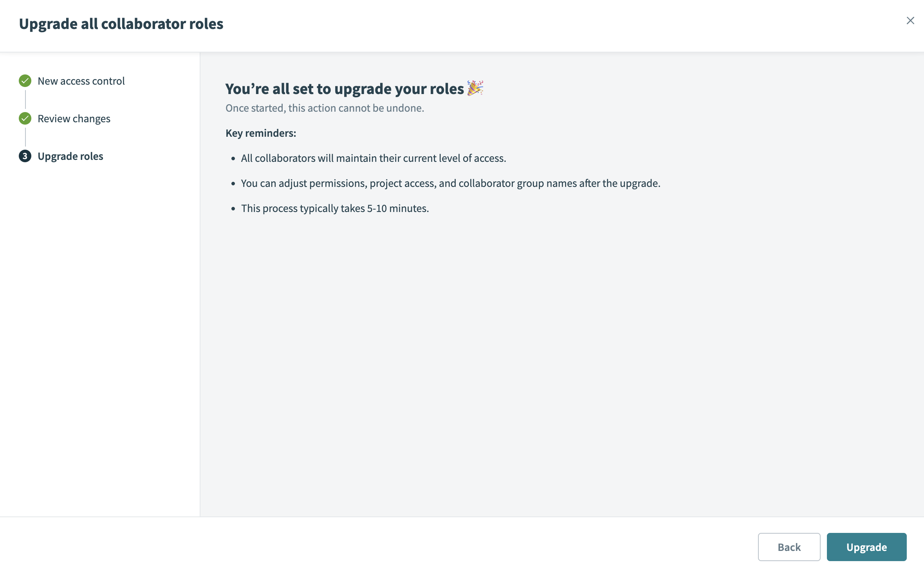Switch to the Review changes page

click(74, 119)
